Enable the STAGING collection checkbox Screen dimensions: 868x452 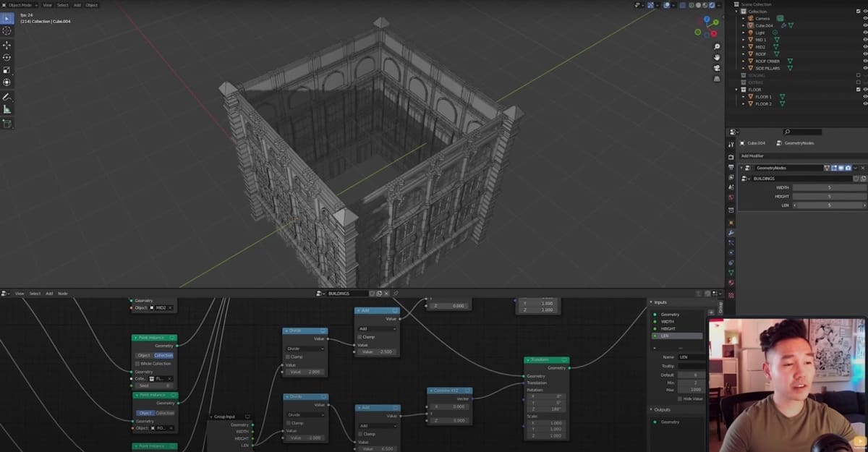[859, 75]
